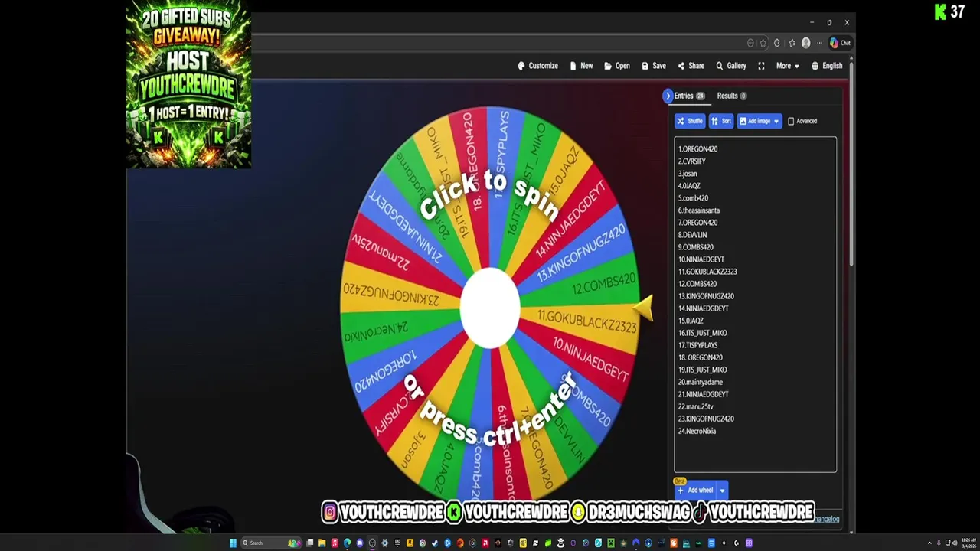Click the white center hub of the wheel
Viewport: 980px width, 551px height.
[x=490, y=308]
